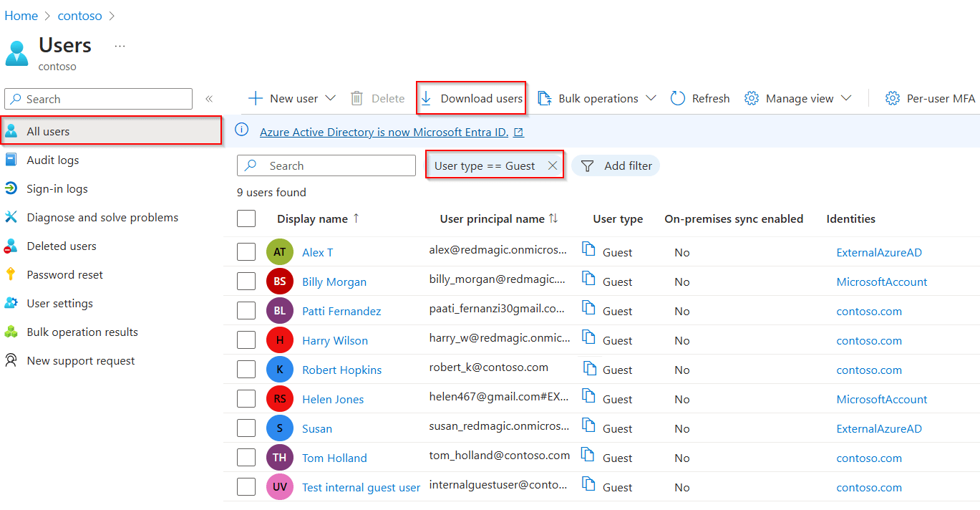Remove the User type Guest filter

click(x=552, y=165)
